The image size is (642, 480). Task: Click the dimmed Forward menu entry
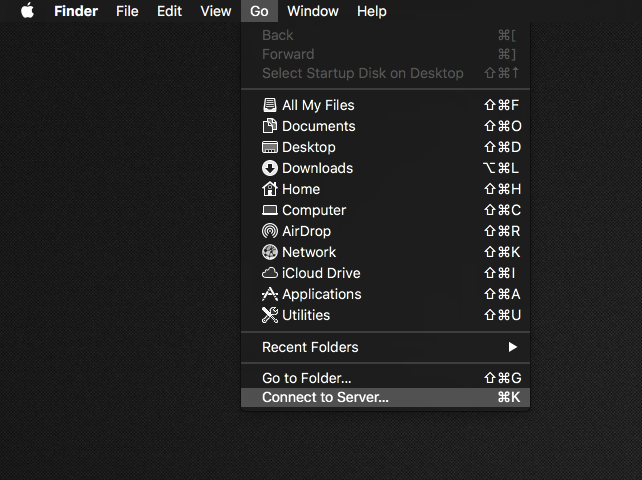[x=385, y=54]
